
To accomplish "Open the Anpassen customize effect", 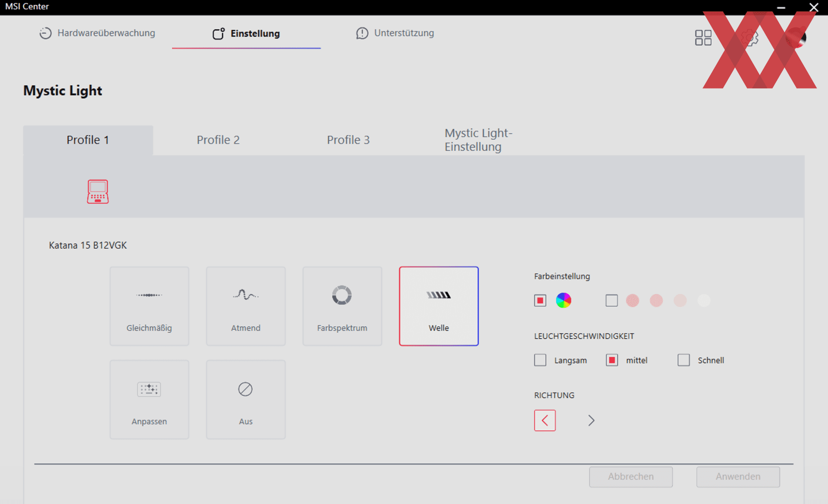I will [149, 400].
